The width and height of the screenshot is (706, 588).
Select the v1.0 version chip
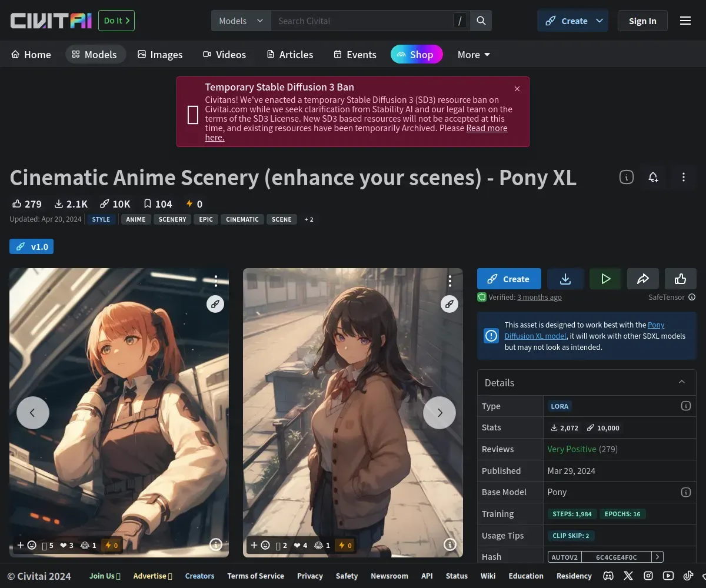pos(31,246)
